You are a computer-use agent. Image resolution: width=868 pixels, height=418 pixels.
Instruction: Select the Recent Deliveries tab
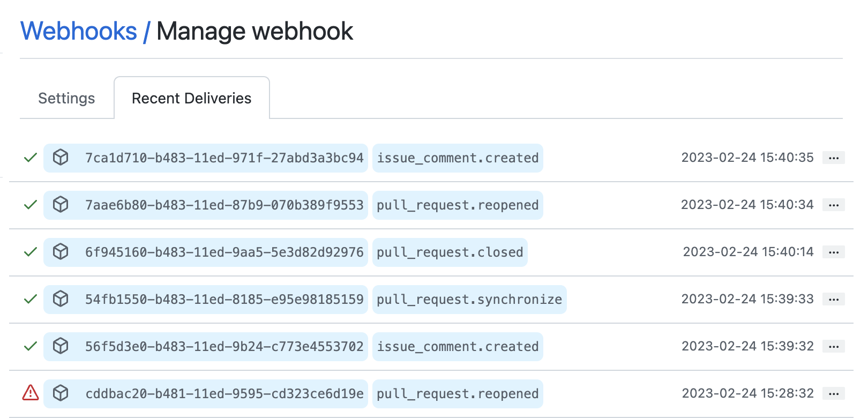(x=191, y=98)
